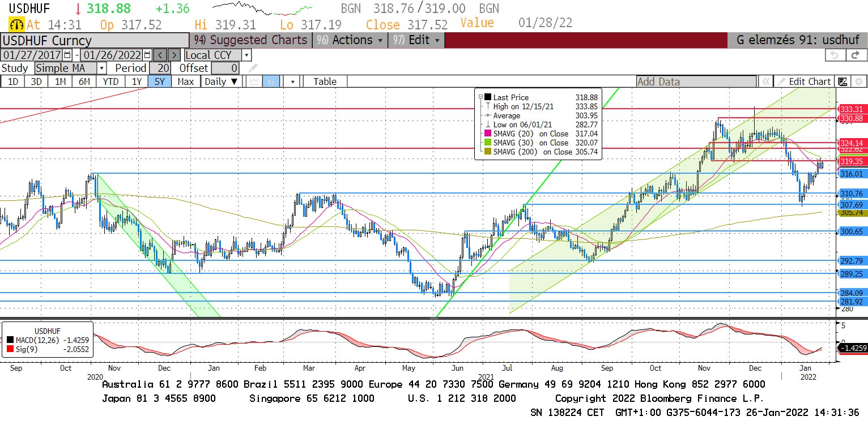Viewport: 868px width, 429px height.
Task: Click the pencil icon next to Offset
Action: click(x=253, y=68)
